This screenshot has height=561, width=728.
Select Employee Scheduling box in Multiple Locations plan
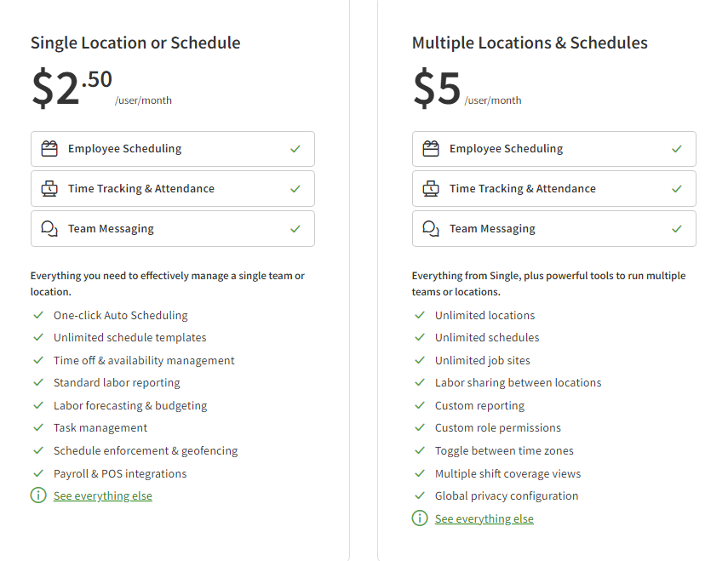pos(554,149)
